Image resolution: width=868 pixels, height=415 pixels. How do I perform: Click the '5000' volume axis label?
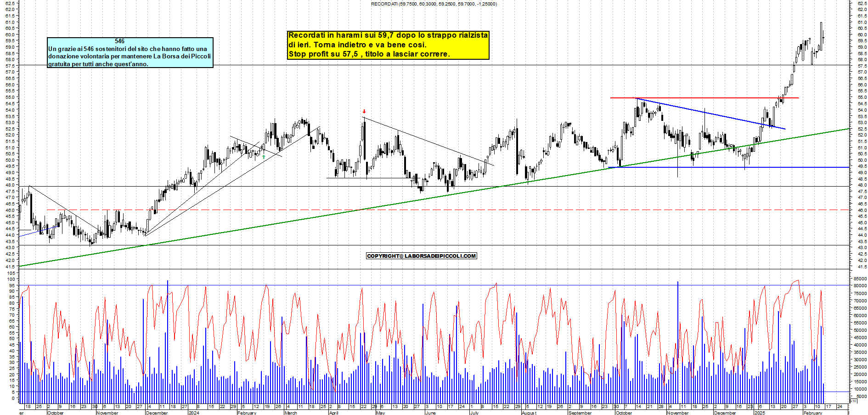[861, 397]
